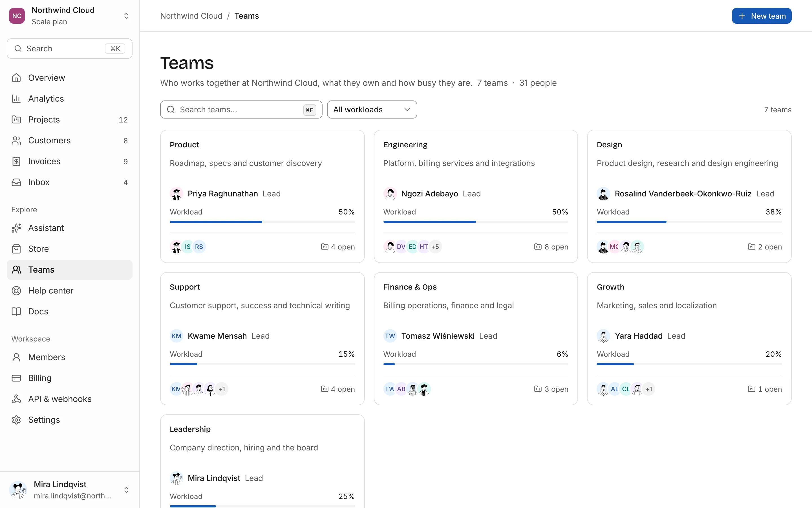
Task: Open the Customers section
Action: 69,140
